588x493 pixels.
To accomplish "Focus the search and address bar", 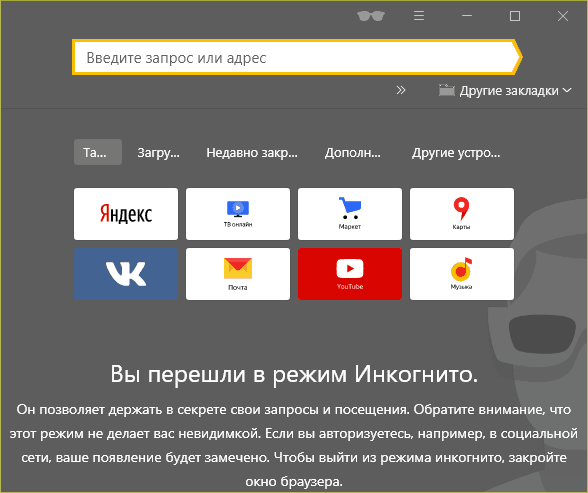I will point(296,57).
